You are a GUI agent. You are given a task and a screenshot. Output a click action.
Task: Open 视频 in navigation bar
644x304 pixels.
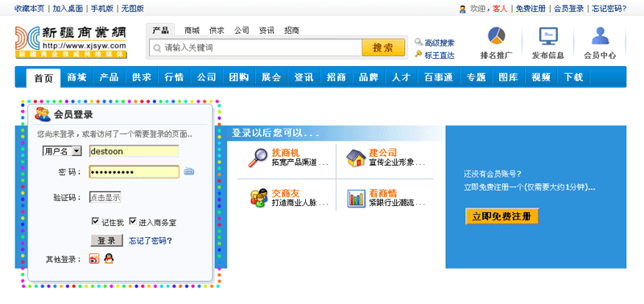(x=541, y=77)
